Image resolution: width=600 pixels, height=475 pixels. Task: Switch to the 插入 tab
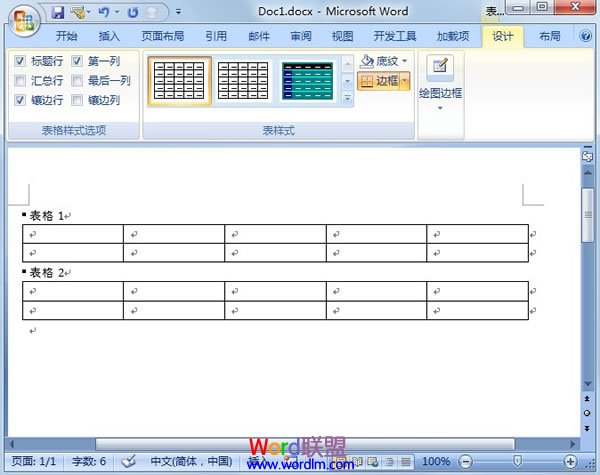tap(109, 36)
